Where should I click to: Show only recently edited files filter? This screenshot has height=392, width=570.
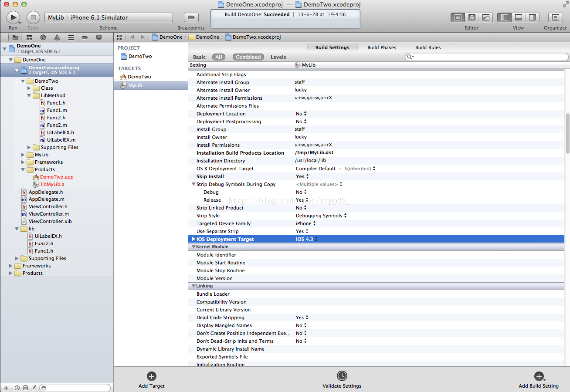click(17, 388)
